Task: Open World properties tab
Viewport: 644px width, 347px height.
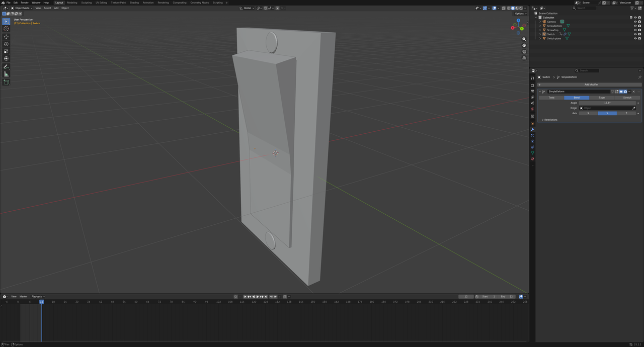Action: (x=532, y=109)
